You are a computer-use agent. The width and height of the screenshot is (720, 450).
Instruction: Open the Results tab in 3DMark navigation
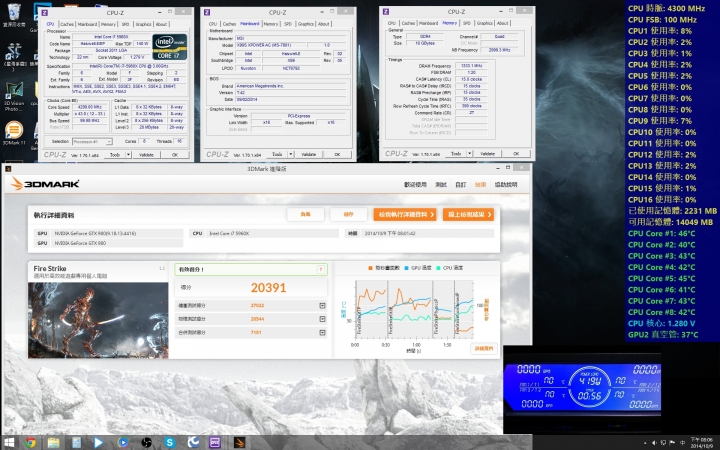[x=480, y=185]
